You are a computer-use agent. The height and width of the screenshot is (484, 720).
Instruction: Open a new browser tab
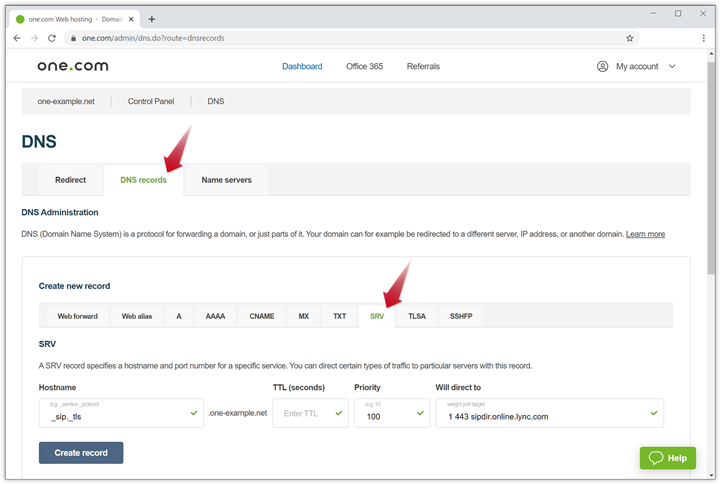tap(152, 19)
